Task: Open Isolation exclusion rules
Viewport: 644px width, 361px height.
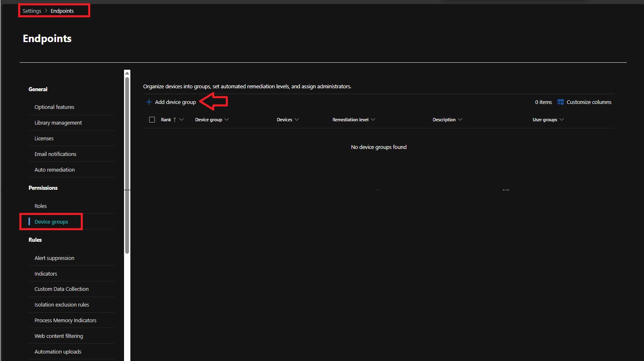Action: [x=62, y=305]
